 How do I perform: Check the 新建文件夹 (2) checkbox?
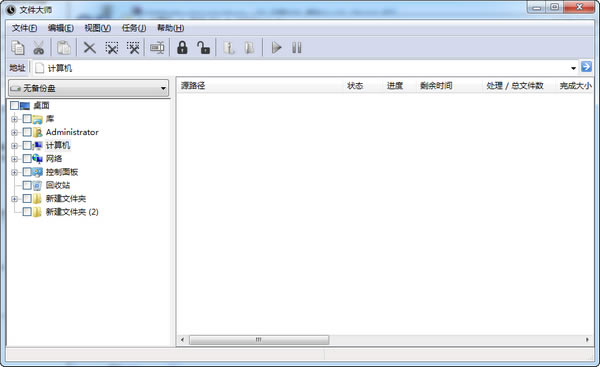[x=27, y=212]
